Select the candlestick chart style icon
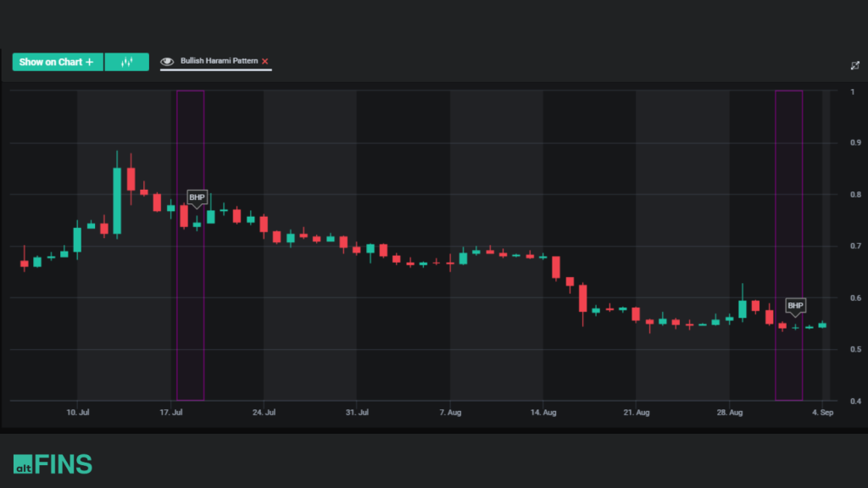868x488 pixels. 127,61
